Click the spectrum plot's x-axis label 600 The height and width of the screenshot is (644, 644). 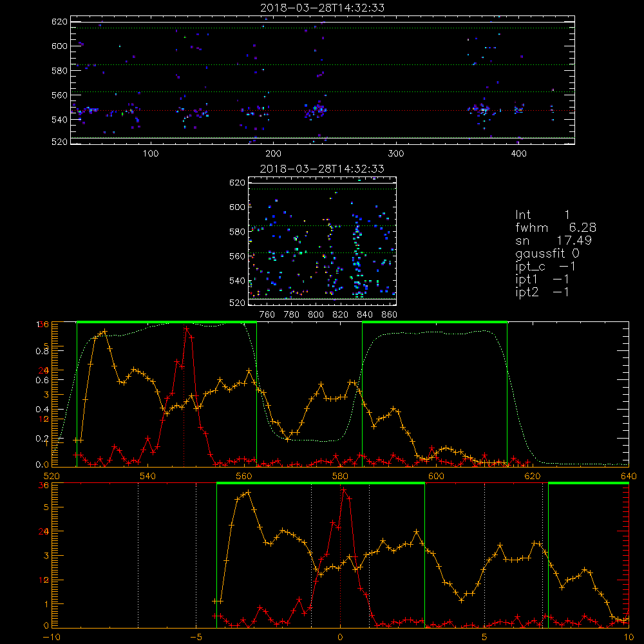pyautogui.click(x=436, y=476)
